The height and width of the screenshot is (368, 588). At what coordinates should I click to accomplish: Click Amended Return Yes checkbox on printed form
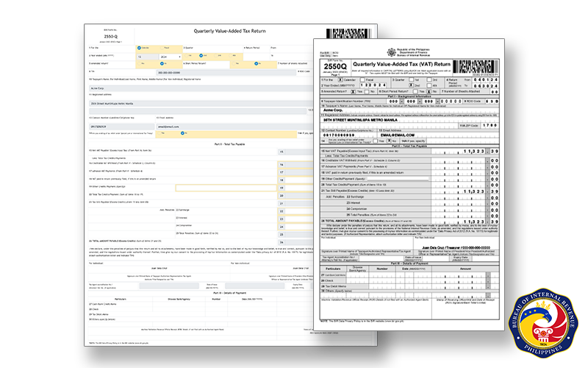[x=353, y=91]
